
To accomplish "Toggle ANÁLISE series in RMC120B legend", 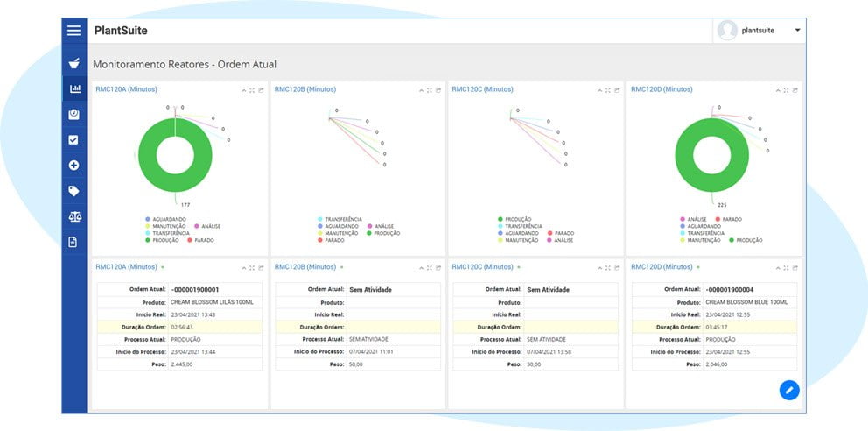I will pyautogui.click(x=380, y=227).
